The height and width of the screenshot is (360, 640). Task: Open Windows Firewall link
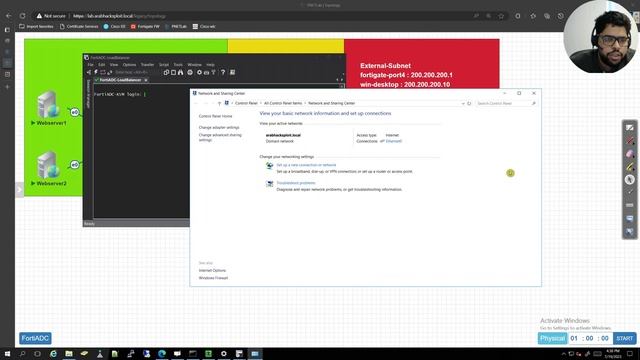click(x=213, y=278)
